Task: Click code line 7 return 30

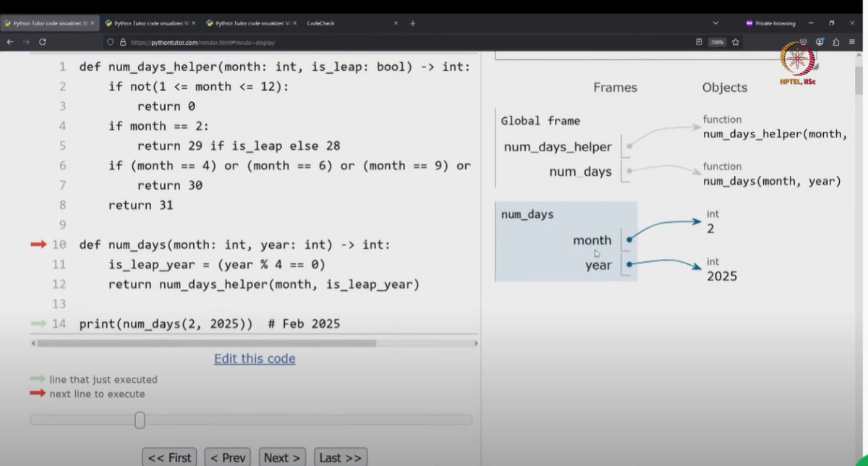Action: click(170, 185)
